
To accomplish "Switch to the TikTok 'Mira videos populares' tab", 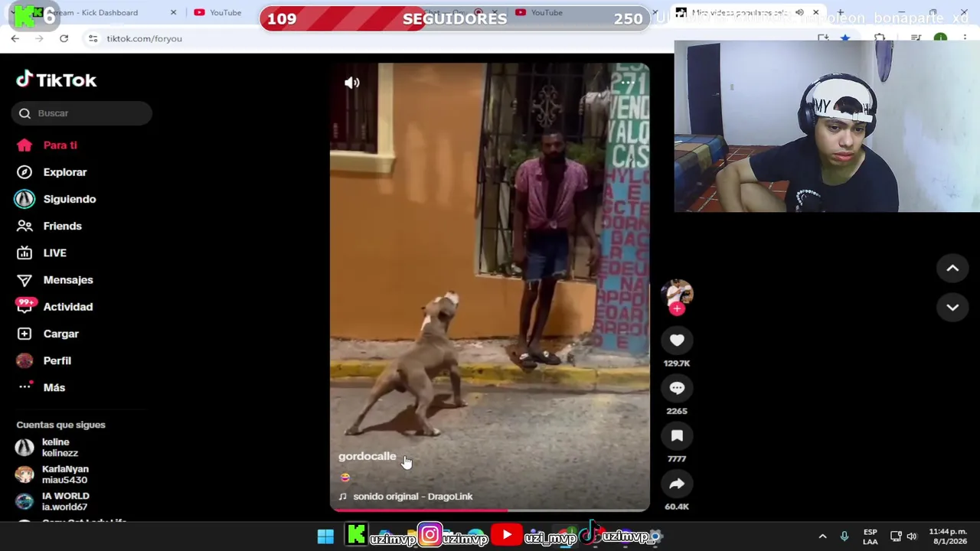I will [738, 12].
